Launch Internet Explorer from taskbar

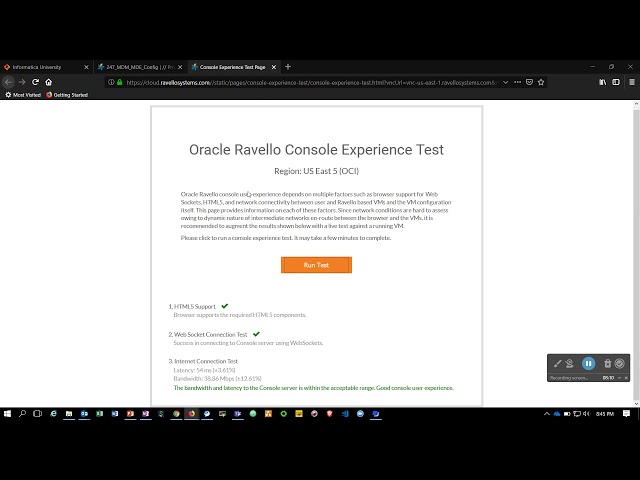coord(53,413)
